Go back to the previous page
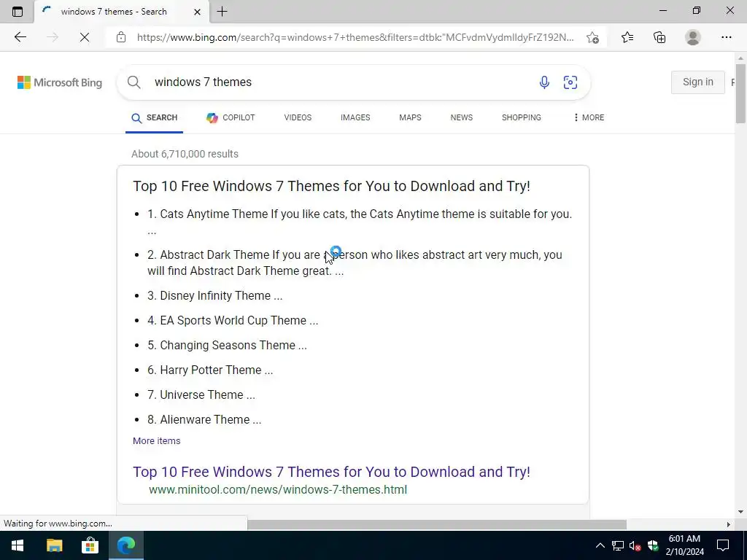The image size is (747, 560). coord(20,37)
